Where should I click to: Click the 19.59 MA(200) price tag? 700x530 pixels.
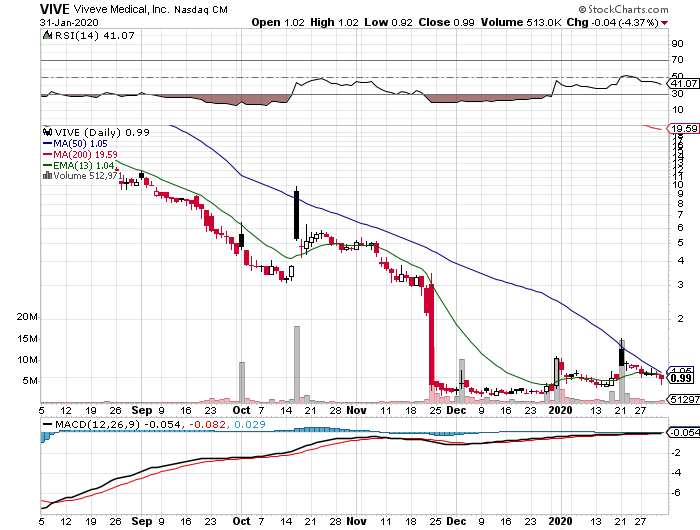pos(682,129)
